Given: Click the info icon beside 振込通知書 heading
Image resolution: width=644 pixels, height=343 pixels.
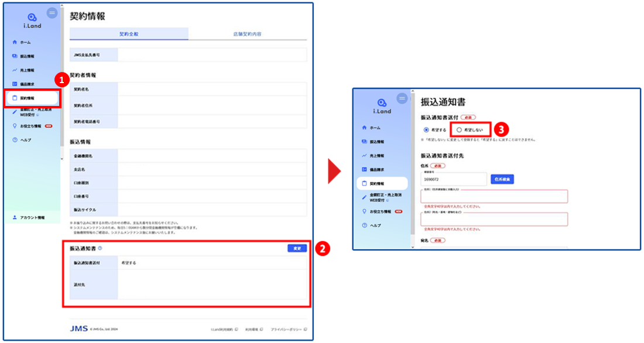Looking at the screenshot, I should point(101,249).
